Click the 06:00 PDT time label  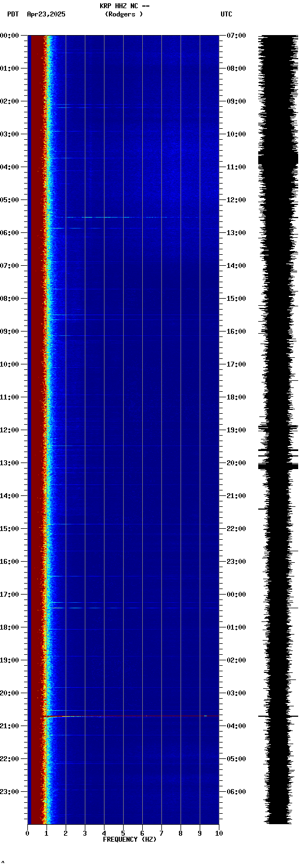click(9, 233)
